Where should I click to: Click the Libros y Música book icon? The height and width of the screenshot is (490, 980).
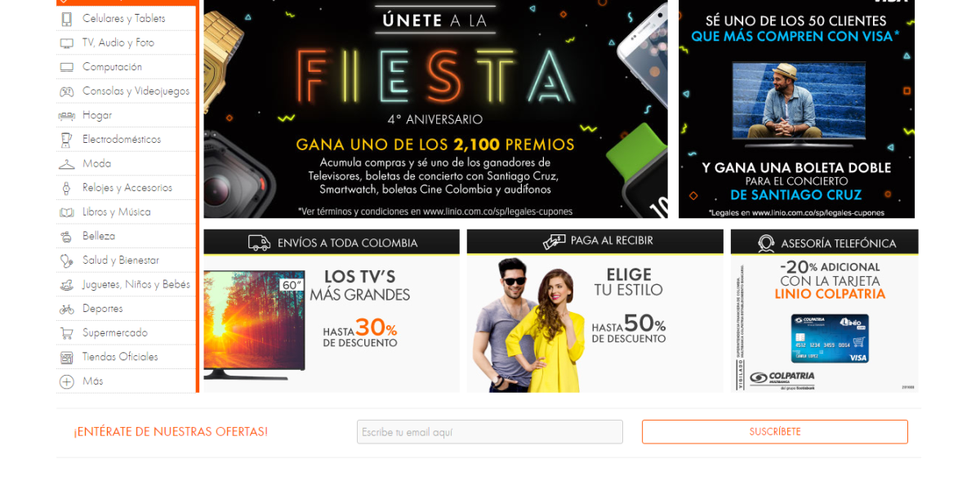[66, 212]
